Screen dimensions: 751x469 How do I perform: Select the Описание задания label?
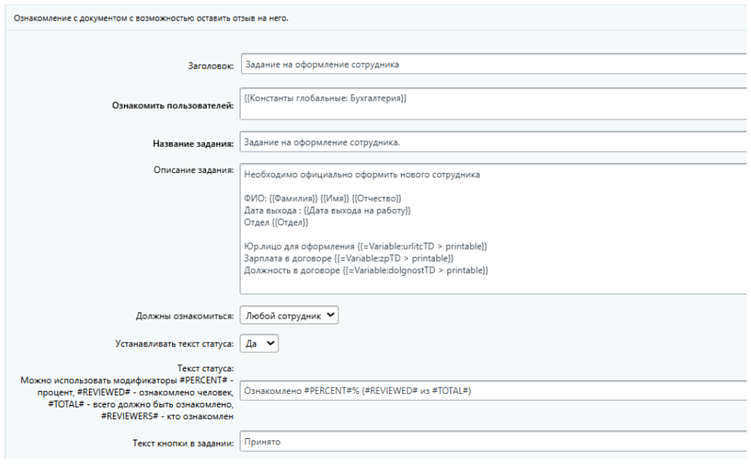tap(193, 169)
